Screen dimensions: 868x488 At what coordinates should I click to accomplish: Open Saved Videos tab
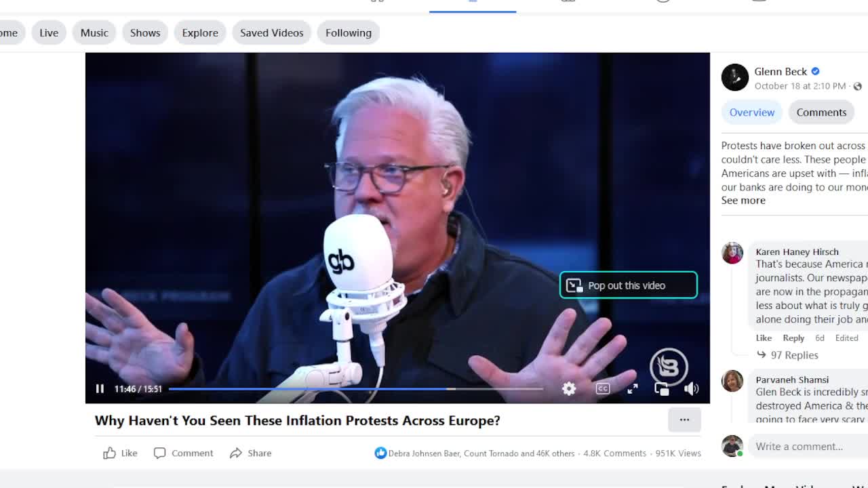(x=271, y=33)
